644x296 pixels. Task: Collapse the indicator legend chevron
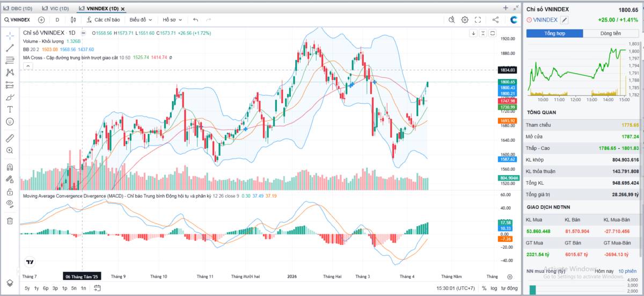(x=27, y=66)
